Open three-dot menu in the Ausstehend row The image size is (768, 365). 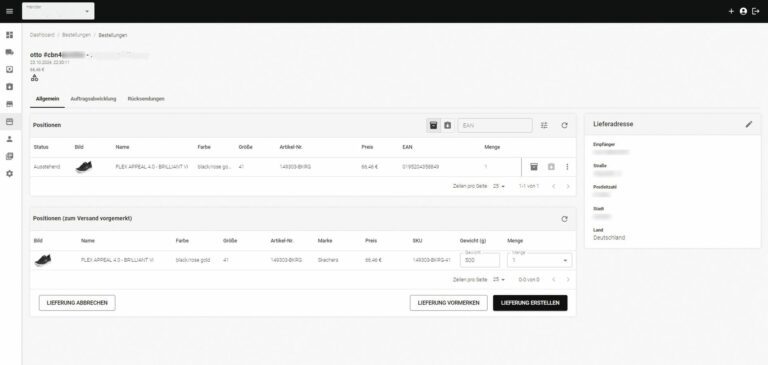click(x=567, y=167)
